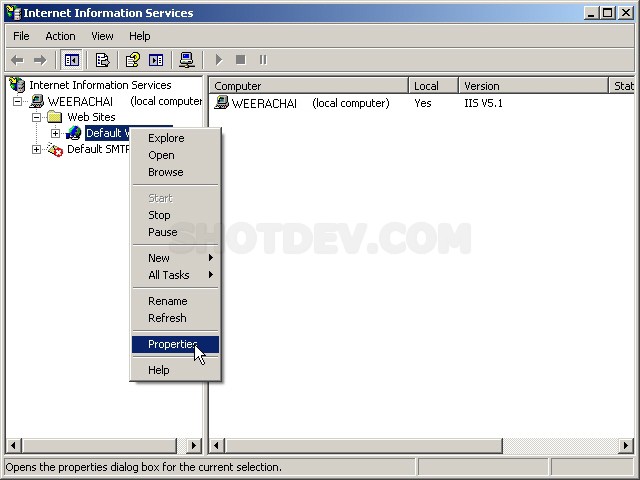Sort by the Computer column header
Image resolution: width=640 pixels, height=480 pixels.
click(x=309, y=86)
